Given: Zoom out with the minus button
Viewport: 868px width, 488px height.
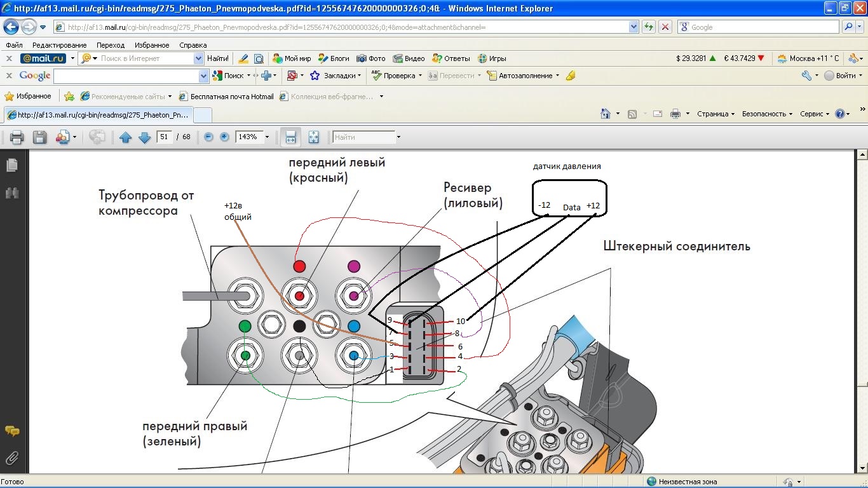Looking at the screenshot, I should pyautogui.click(x=208, y=137).
